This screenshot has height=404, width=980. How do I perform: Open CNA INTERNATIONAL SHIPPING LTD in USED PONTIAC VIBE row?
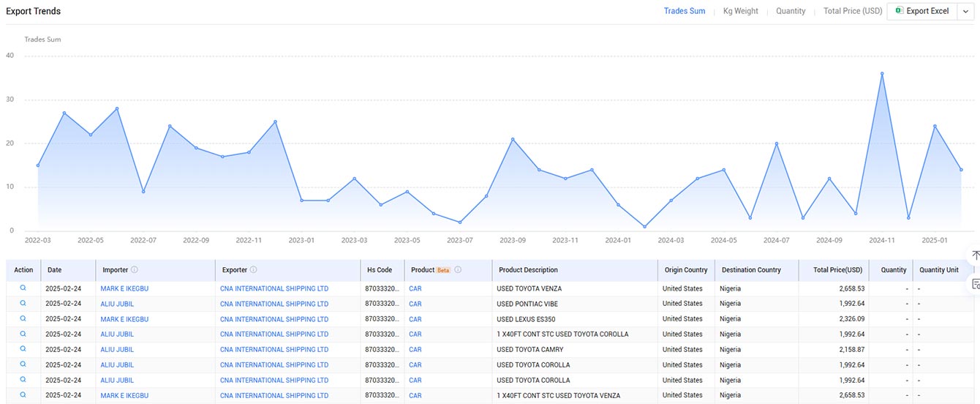click(x=274, y=304)
